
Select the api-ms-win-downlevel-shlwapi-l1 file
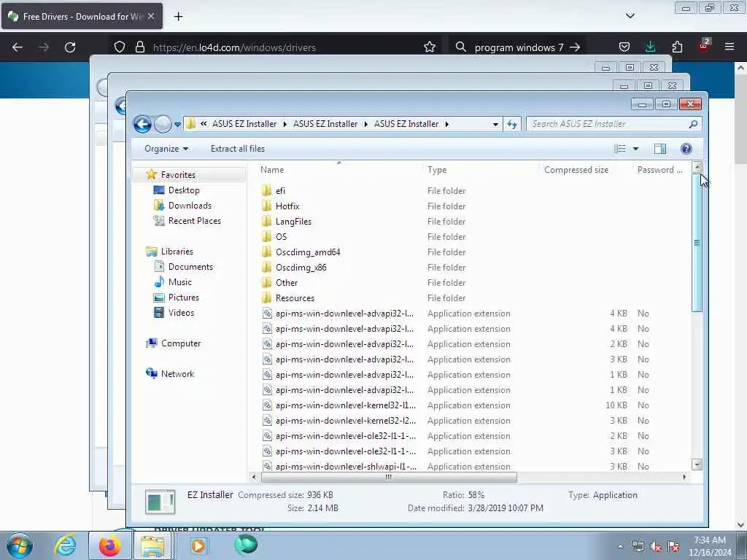tap(345, 466)
